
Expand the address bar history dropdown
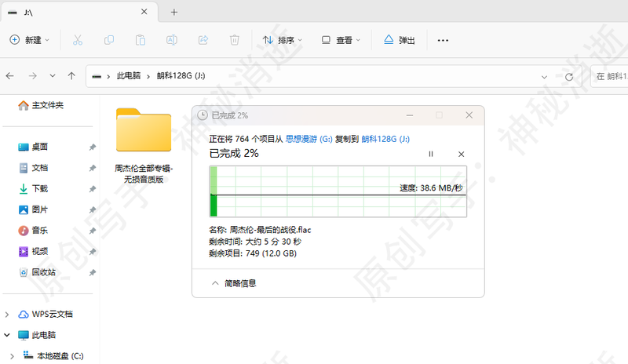[x=544, y=76]
